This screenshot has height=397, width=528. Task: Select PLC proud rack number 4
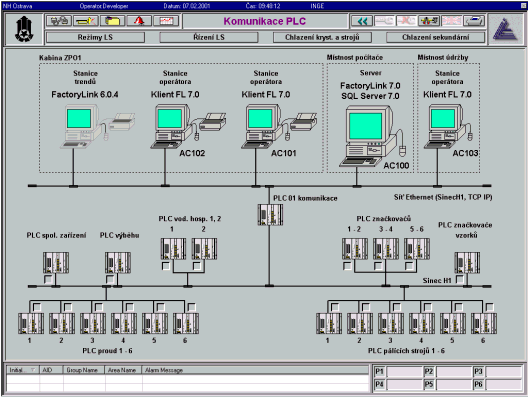(x=124, y=323)
